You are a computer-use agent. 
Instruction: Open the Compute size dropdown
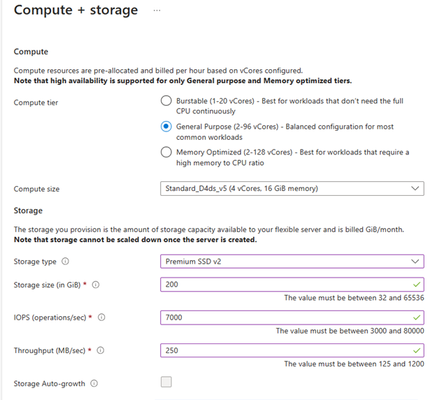[292, 188]
